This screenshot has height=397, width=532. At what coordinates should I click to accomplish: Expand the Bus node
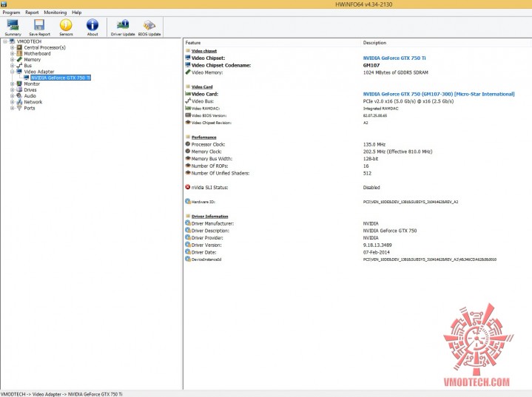pos(13,66)
